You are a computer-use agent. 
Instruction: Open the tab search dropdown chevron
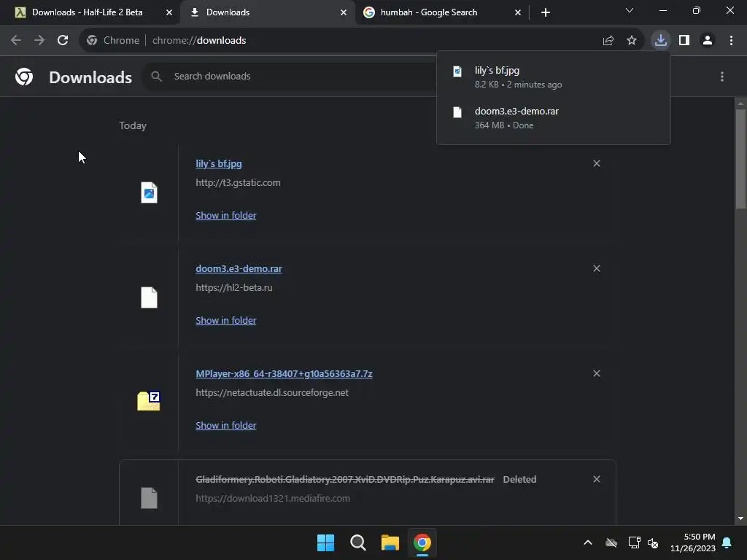(630, 10)
